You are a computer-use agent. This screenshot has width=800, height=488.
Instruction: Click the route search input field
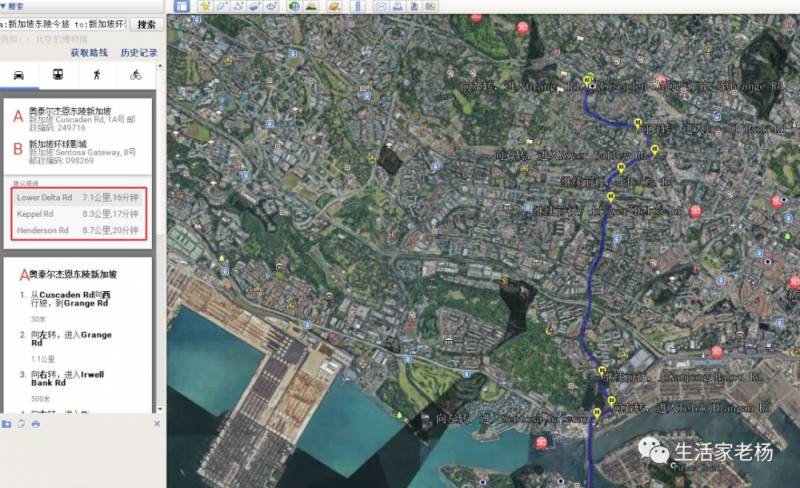(64, 24)
